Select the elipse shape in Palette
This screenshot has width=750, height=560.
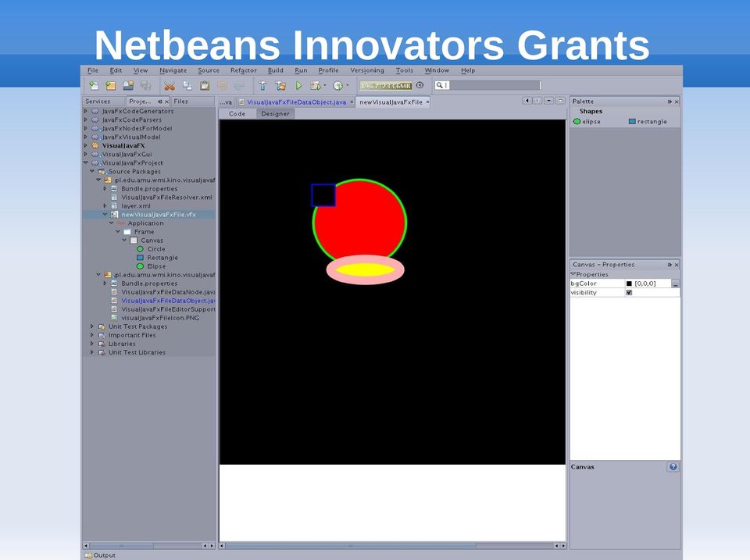tap(587, 122)
